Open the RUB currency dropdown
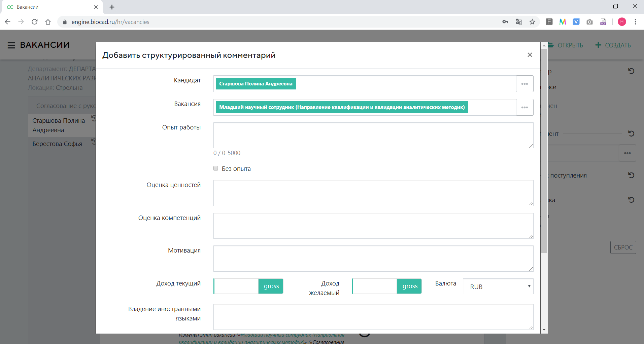Viewport: 644px width, 344px height. point(498,286)
